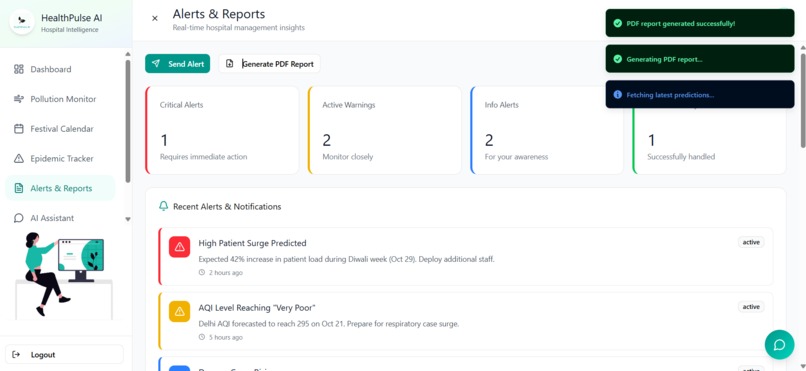Viewport: 806px width, 371px height.
Task: Go to Festival Calendar
Action: 60,129
